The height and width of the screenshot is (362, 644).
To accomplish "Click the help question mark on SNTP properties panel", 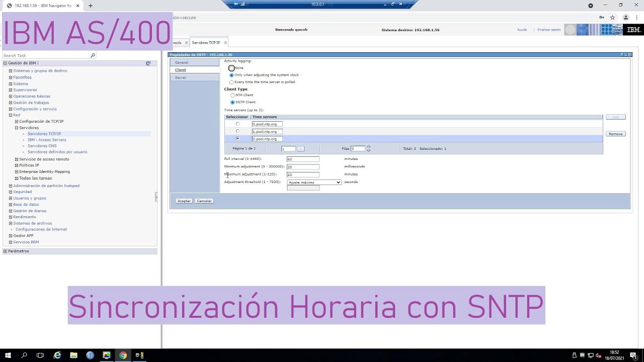I will (x=622, y=54).
